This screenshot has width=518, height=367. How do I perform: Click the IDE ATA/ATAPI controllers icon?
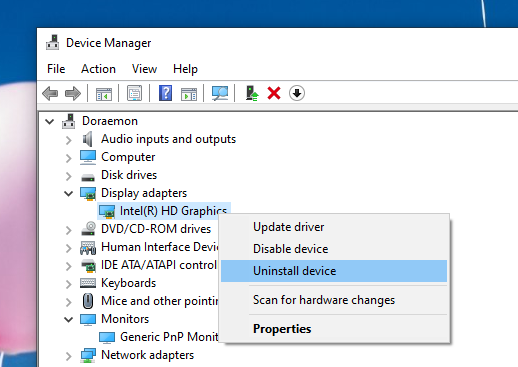click(88, 265)
